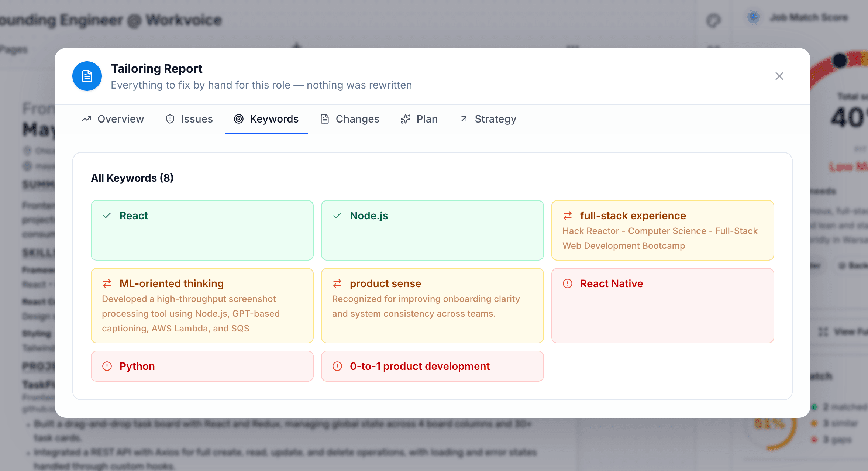868x471 pixels.
Task: Select the Node.js keyword card
Action: click(433, 230)
